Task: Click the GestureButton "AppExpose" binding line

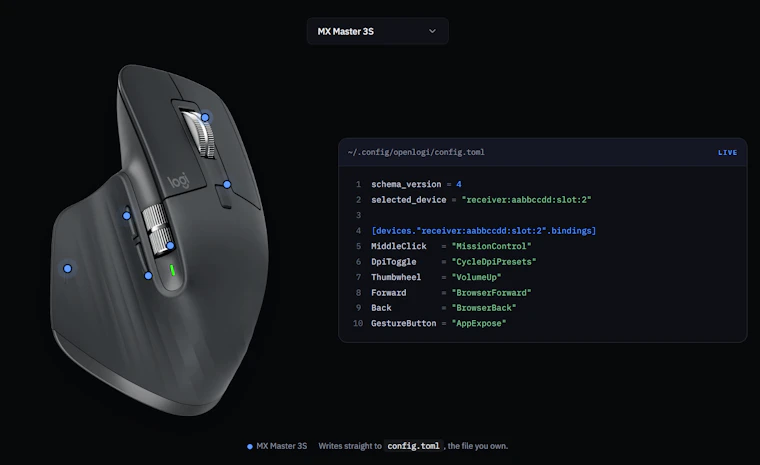Action: [x=439, y=323]
